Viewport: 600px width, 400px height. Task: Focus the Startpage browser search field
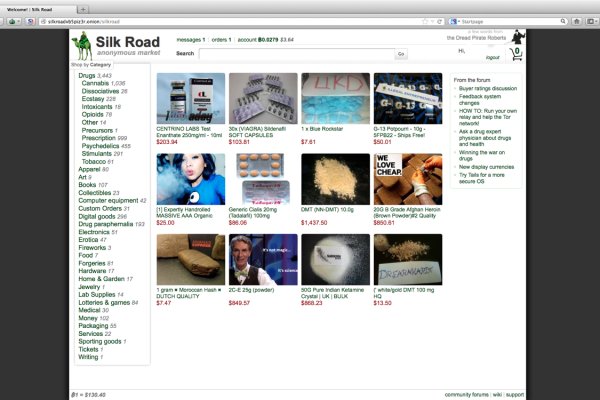pyautogui.click(x=510, y=21)
